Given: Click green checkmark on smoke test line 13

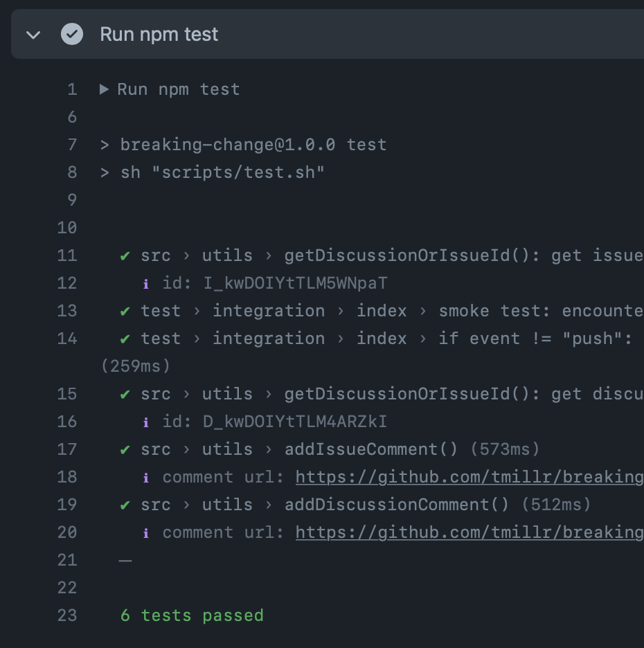Looking at the screenshot, I should (125, 312).
